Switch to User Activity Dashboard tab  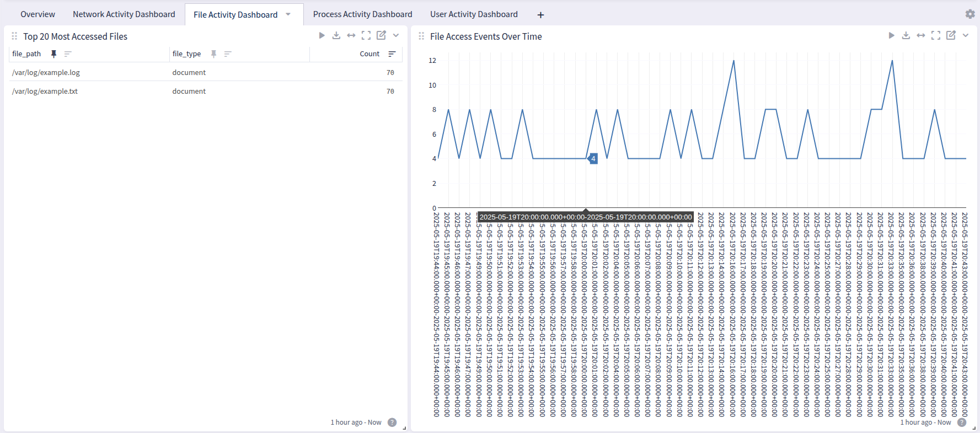pyautogui.click(x=474, y=14)
